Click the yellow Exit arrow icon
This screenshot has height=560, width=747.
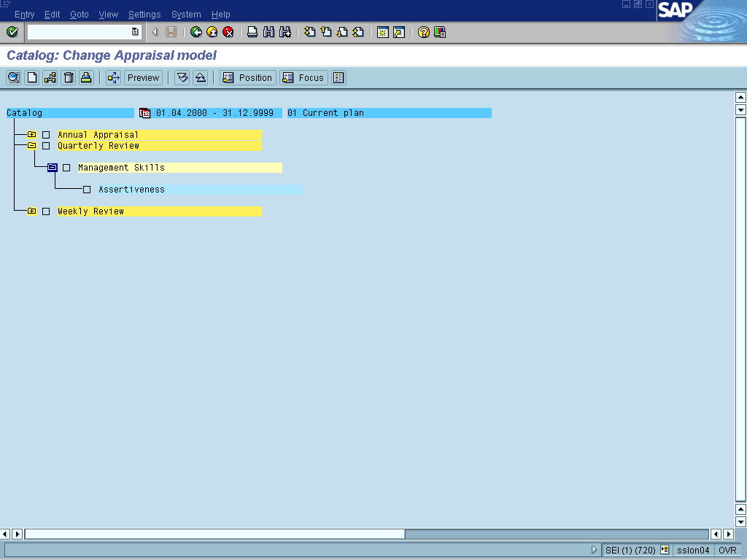coord(212,32)
